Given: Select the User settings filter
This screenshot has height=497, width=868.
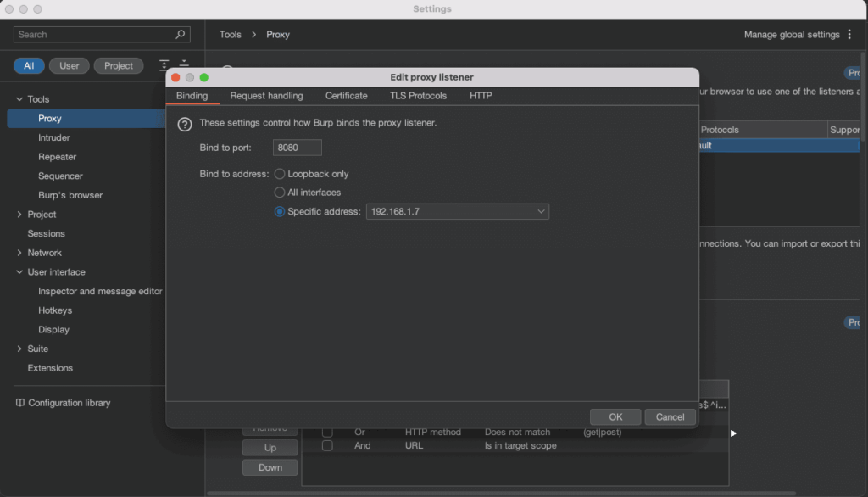Looking at the screenshot, I should point(70,65).
